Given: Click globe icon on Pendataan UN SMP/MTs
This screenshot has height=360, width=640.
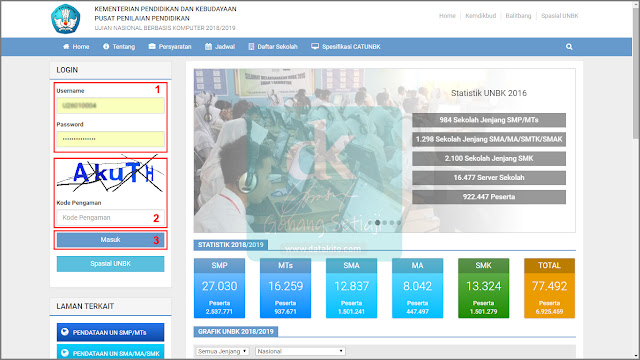Looking at the screenshot, I should coord(65,332).
